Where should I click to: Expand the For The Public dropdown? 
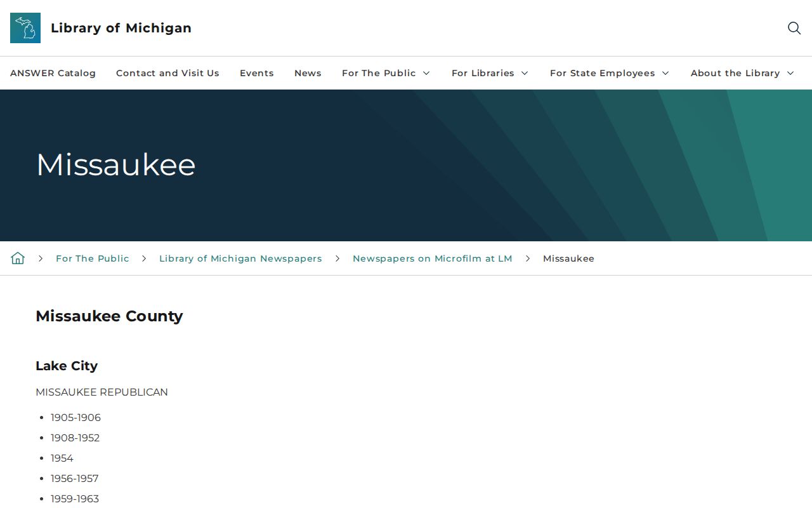[386, 73]
